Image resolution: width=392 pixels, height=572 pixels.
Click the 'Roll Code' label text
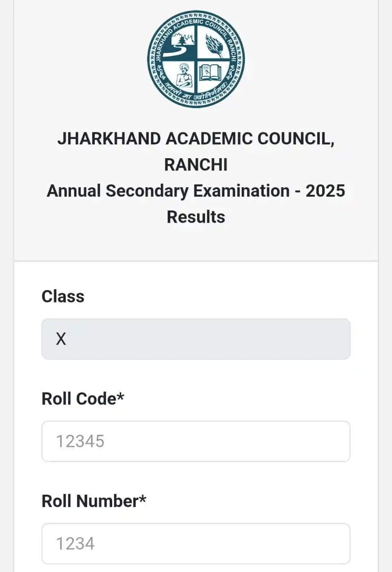pos(79,399)
